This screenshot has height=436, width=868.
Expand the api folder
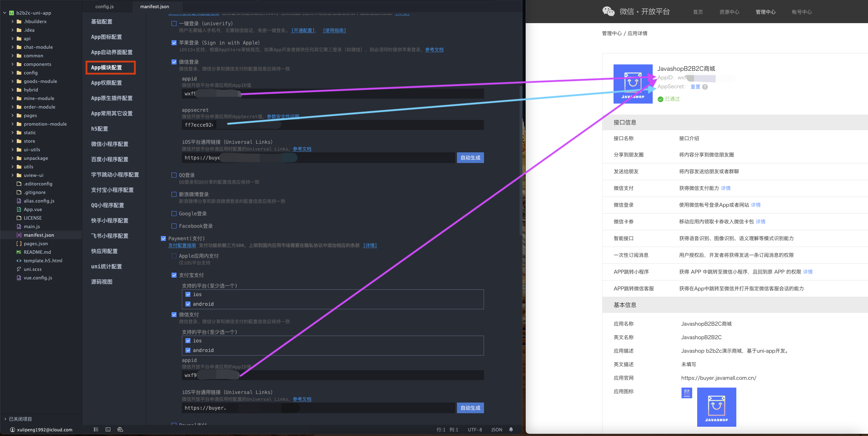(12, 38)
